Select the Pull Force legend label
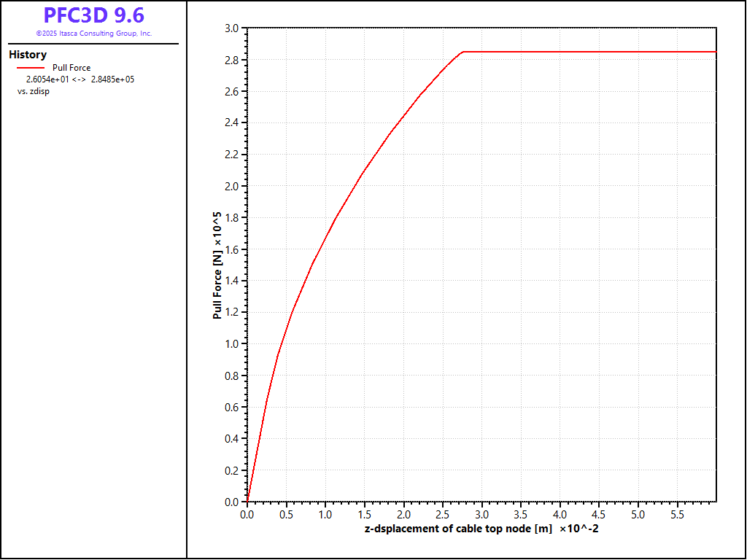The height and width of the screenshot is (560, 747). click(71, 68)
